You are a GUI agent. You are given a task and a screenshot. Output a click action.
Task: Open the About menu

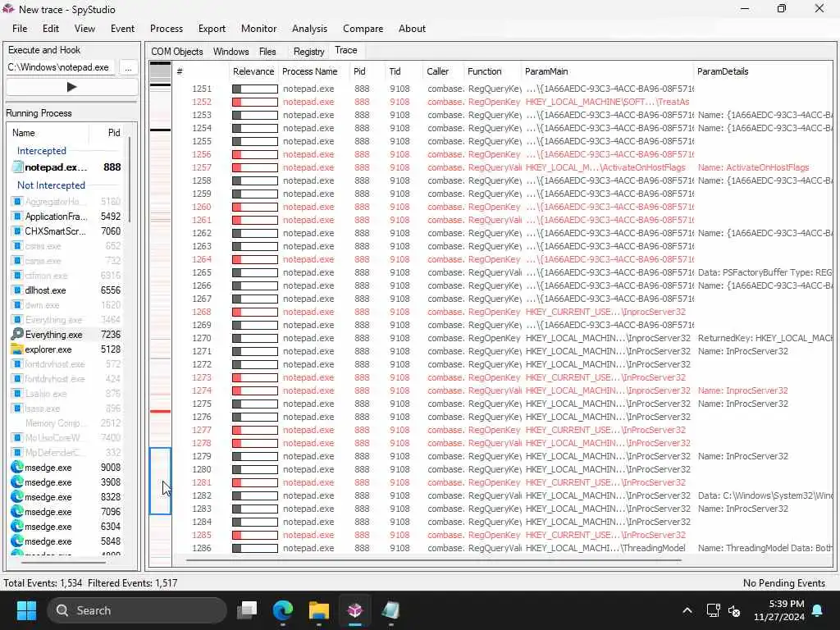coord(412,29)
